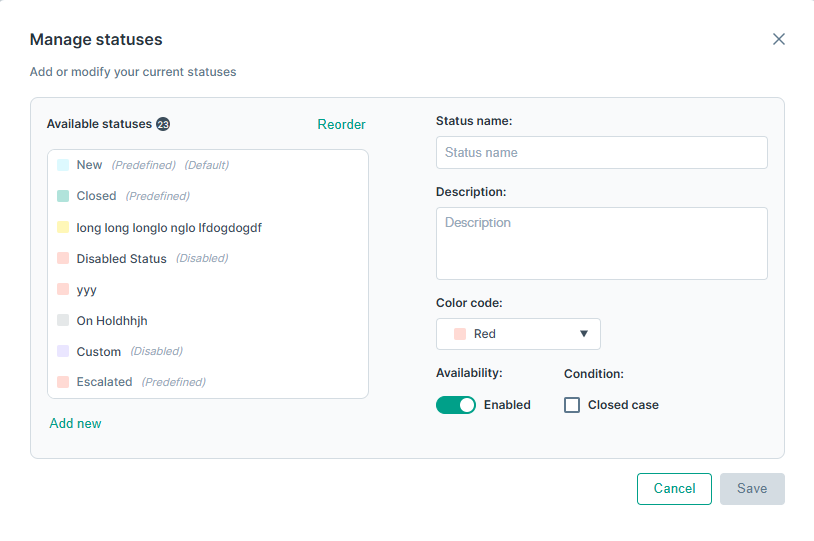This screenshot has width=814, height=541.
Task: Click the grey swatch beside On Holdhhjh
Action: pyautogui.click(x=63, y=320)
